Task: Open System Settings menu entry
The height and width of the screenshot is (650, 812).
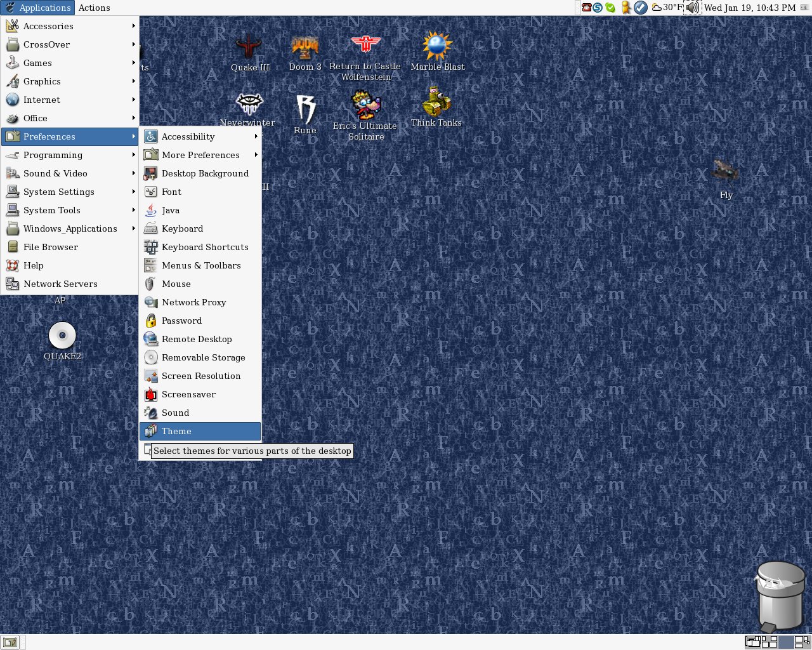Action: pyautogui.click(x=70, y=192)
